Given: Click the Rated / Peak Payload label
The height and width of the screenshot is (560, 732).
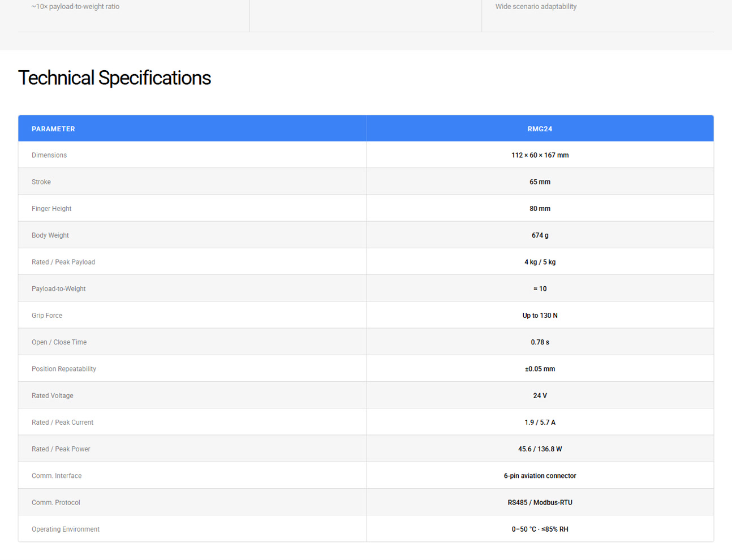Looking at the screenshot, I should 63,262.
